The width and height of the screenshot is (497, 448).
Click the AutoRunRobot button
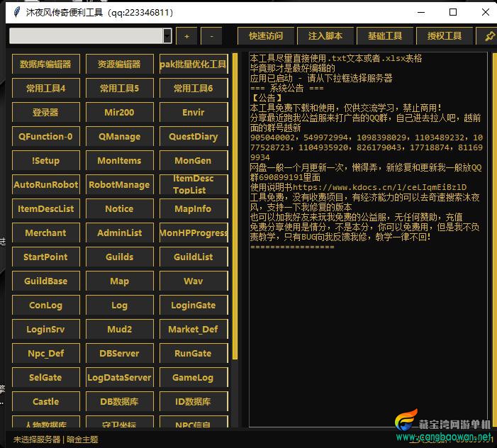(x=45, y=185)
